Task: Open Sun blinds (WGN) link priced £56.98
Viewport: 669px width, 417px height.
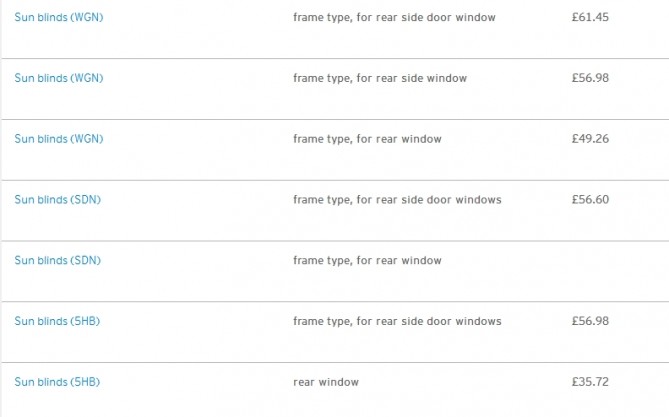Action: click(58, 78)
